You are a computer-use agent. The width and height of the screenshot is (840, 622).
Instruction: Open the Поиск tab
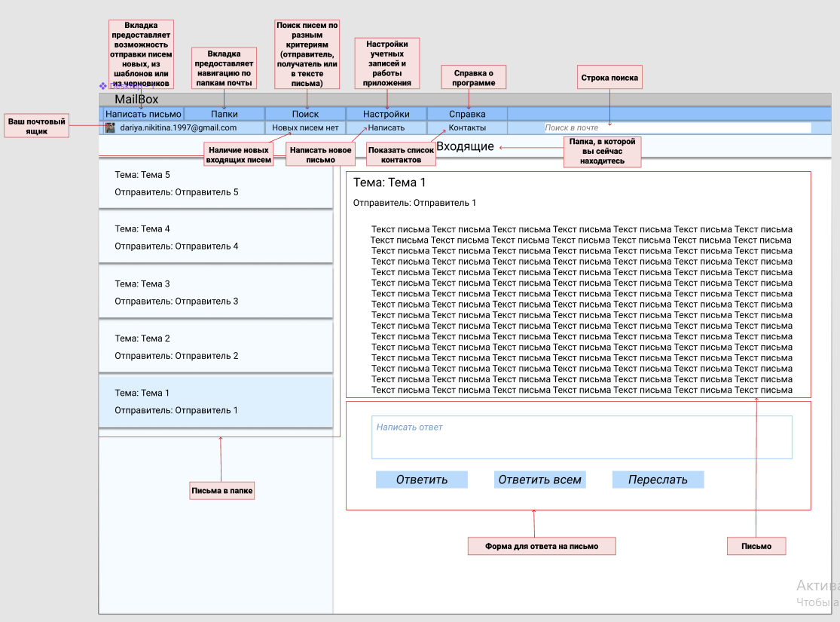tap(305, 114)
